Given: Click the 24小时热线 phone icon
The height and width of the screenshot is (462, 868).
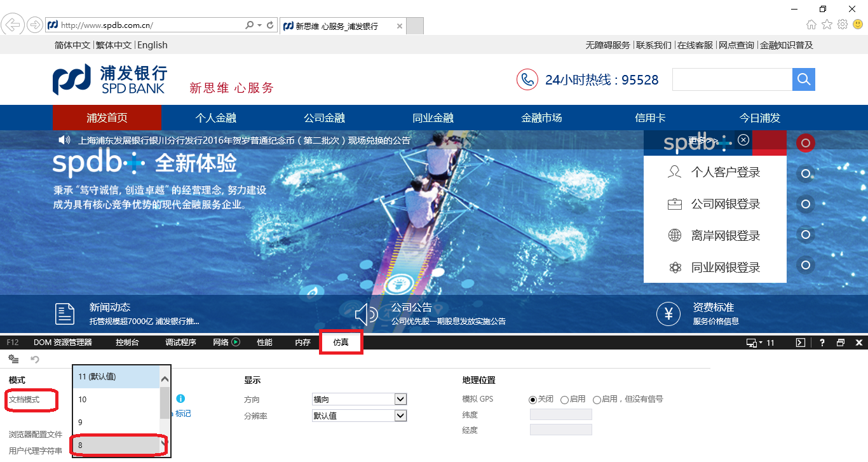Looking at the screenshot, I should coord(527,79).
